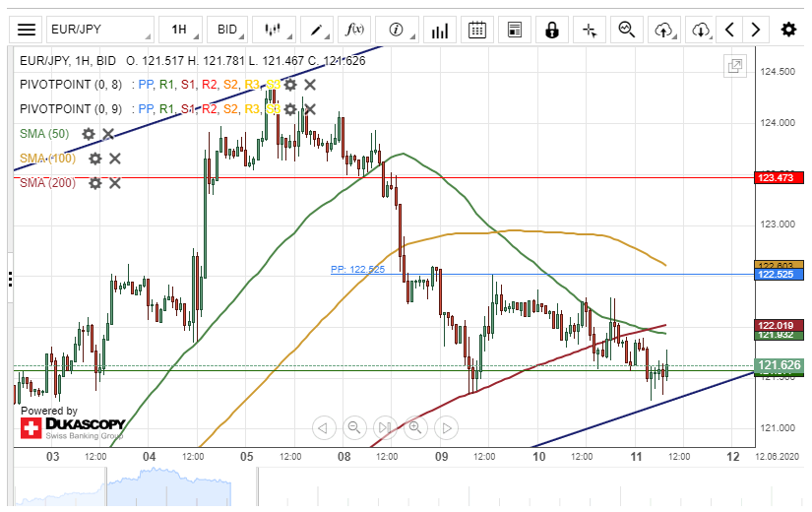This screenshot has width=812, height=512.
Task: Click the SMA (200) indicator label
Action: tap(47, 183)
